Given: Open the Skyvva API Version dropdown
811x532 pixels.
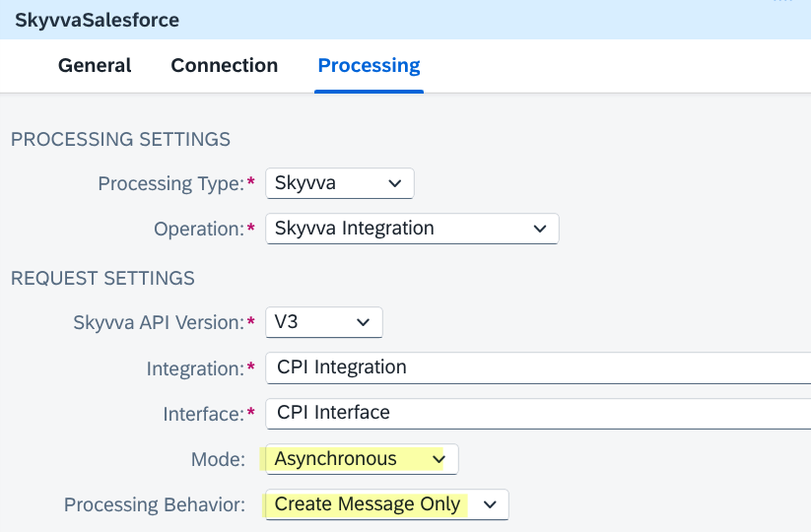Looking at the screenshot, I should click(324, 322).
